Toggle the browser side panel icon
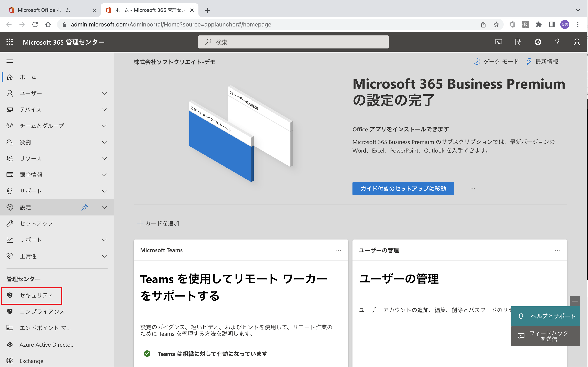 [552, 24]
